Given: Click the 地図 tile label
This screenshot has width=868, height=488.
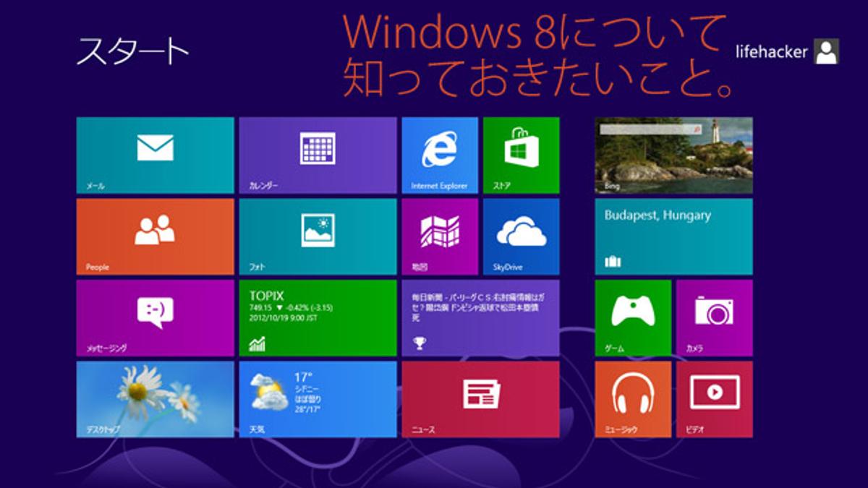Looking at the screenshot, I should pos(419,267).
